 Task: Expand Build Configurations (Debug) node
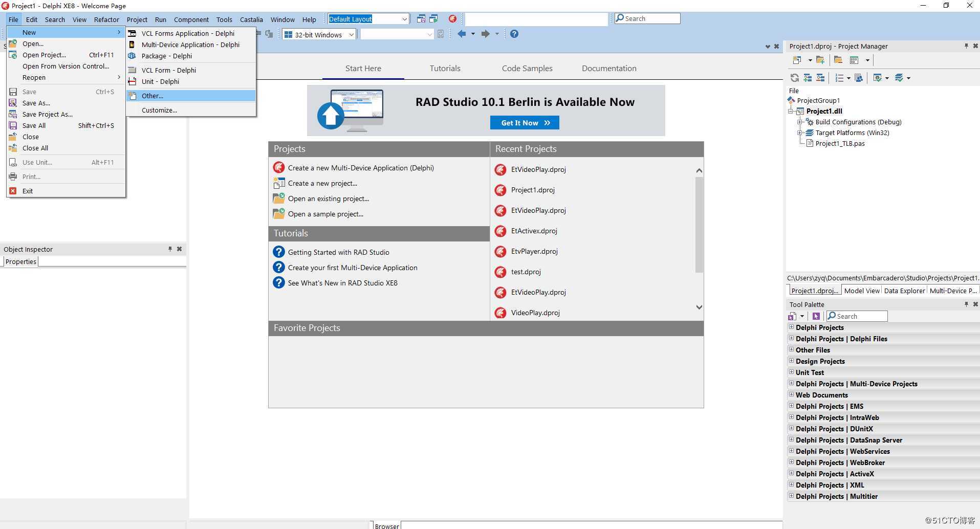(x=799, y=122)
